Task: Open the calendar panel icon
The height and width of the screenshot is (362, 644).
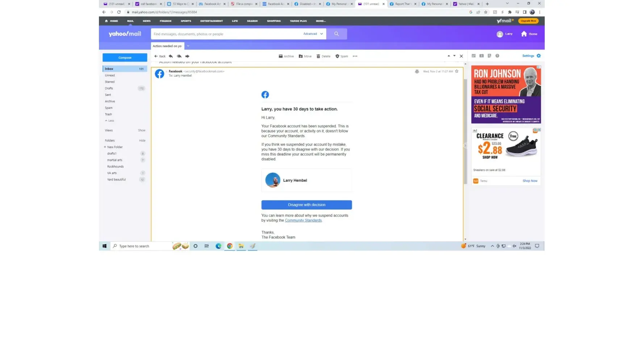Action: [481, 56]
